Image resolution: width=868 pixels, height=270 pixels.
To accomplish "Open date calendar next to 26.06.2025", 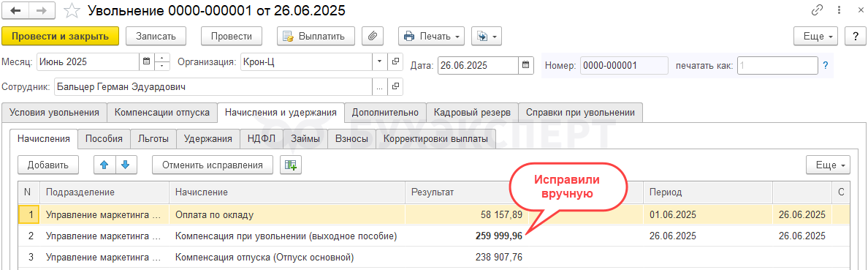I will click(527, 65).
